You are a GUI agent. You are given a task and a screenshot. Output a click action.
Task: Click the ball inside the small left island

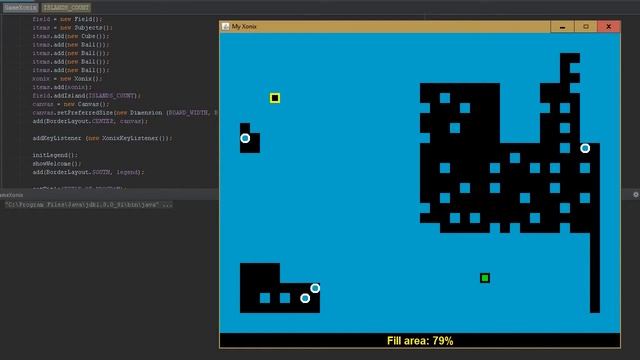coord(245,138)
